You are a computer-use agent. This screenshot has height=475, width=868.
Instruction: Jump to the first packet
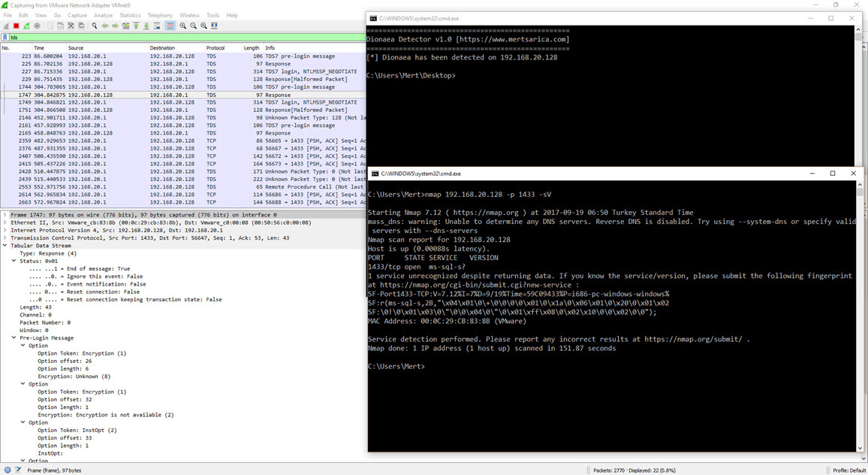tap(136, 26)
